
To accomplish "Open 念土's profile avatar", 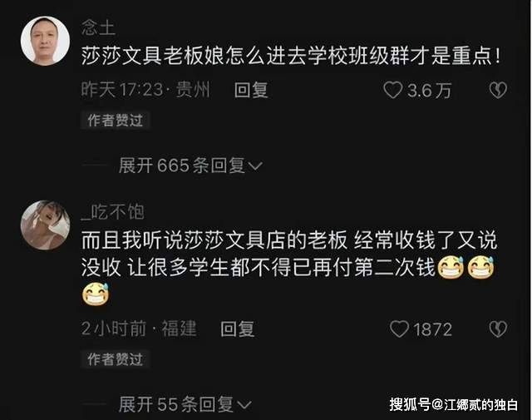I will click(45, 41).
